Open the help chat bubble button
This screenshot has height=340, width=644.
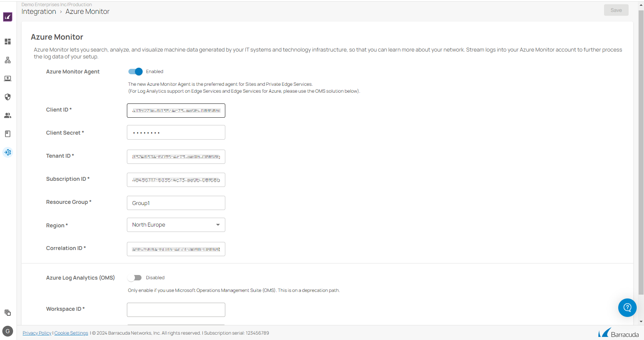point(627,308)
